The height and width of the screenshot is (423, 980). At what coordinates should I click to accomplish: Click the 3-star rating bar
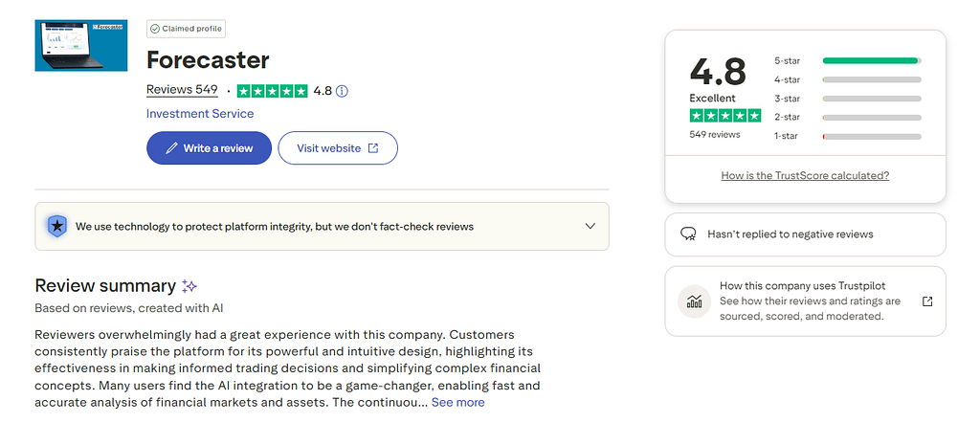coord(871,99)
